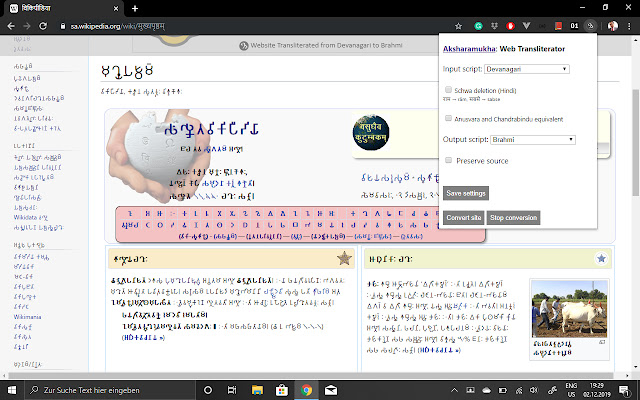
Task: Open notification center icon
Action: (624, 390)
